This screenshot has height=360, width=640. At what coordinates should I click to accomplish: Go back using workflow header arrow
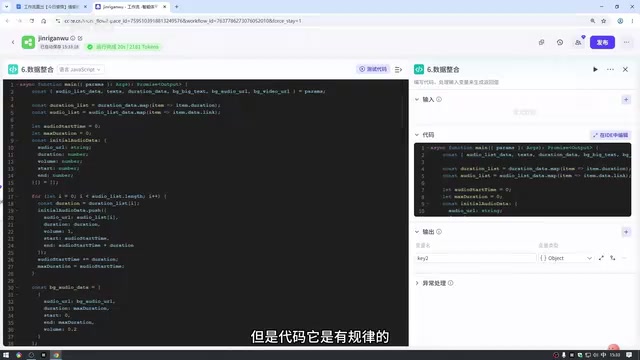pos(13,42)
